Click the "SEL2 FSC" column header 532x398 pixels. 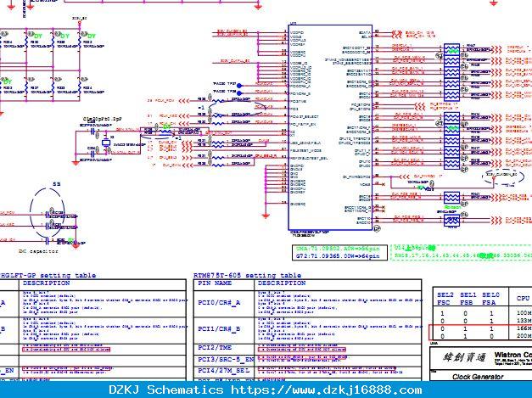[445, 299]
